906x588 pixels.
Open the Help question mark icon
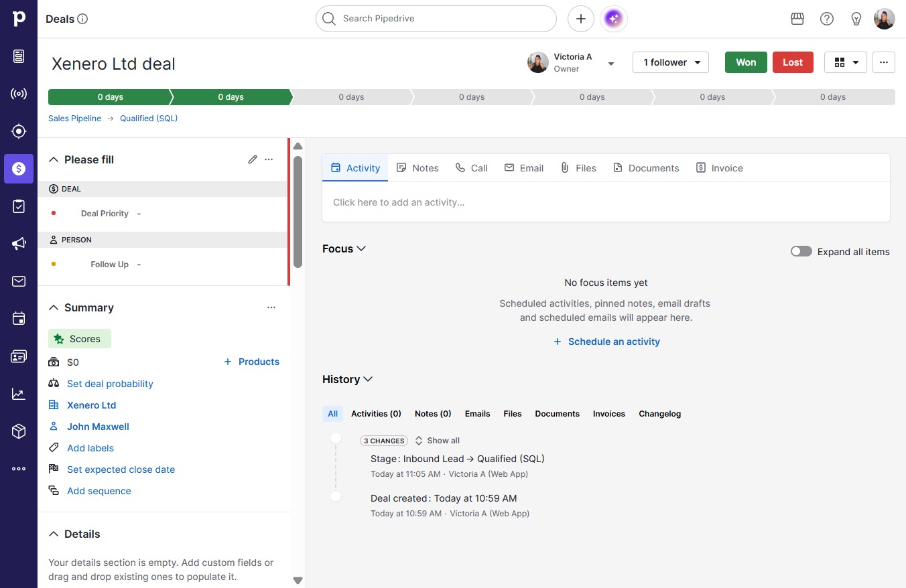point(827,19)
